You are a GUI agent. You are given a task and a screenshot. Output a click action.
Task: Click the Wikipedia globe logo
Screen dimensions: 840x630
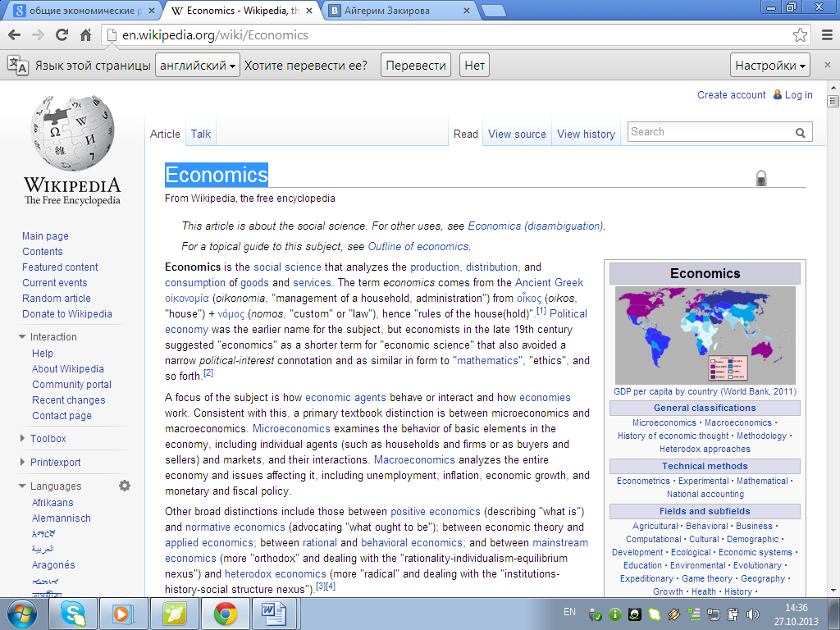click(x=72, y=134)
